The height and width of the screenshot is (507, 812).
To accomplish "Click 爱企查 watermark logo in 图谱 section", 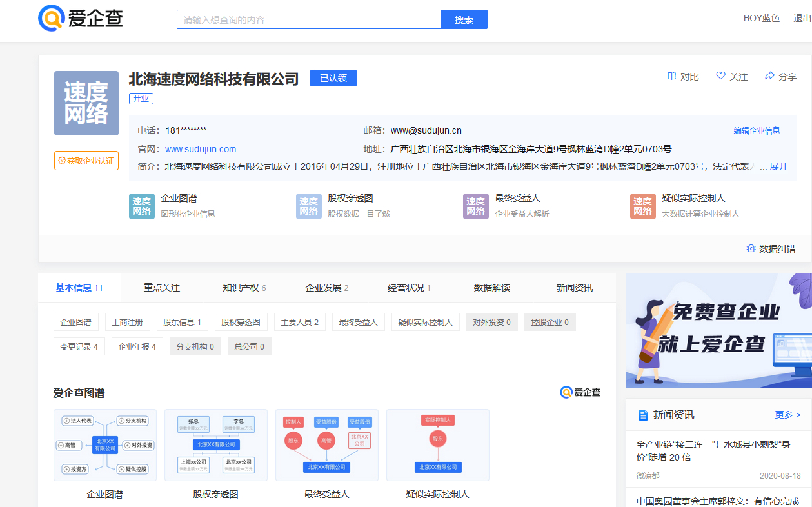I will tap(580, 392).
